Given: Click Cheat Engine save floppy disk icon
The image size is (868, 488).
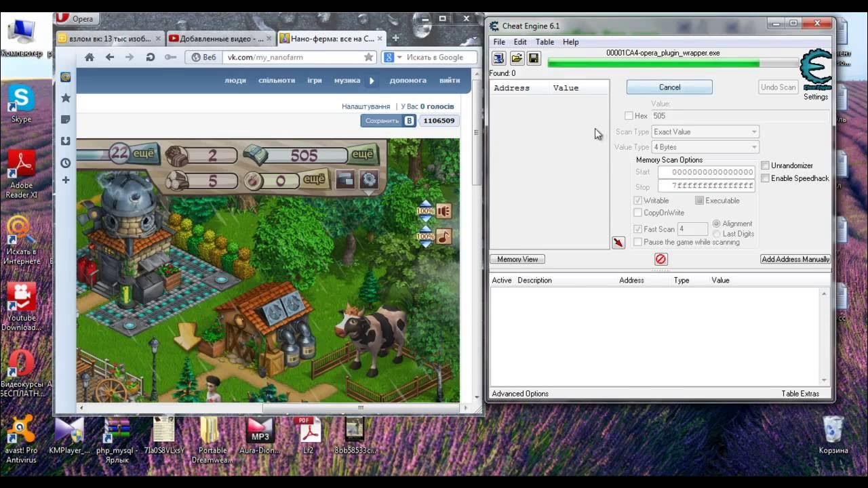Looking at the screenshot, I should 534,58.
